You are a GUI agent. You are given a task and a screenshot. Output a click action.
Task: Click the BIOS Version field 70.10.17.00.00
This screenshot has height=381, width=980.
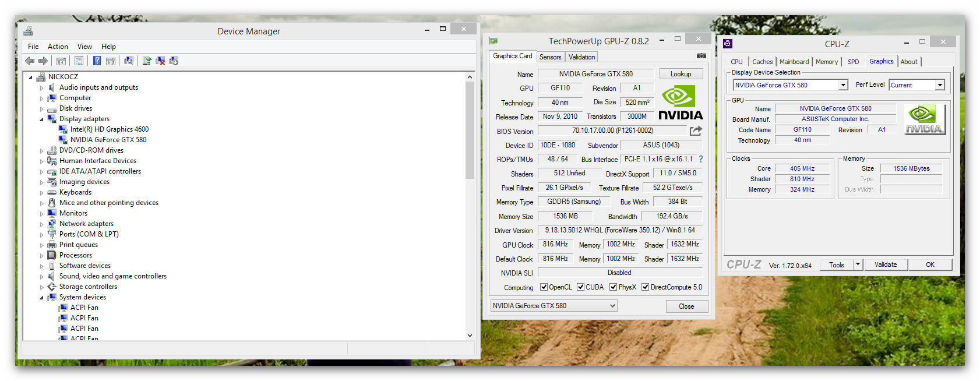(x=612, y=130)
